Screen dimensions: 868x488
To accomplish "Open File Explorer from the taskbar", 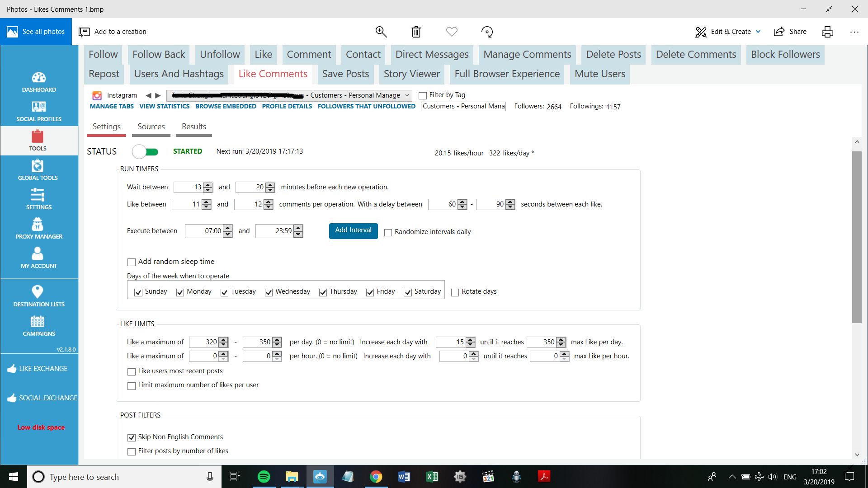I will 292,477.
